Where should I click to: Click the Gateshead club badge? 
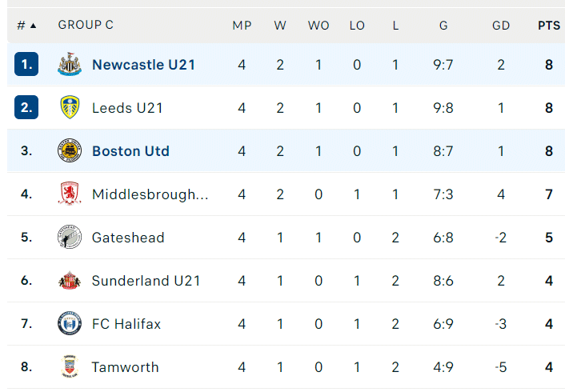70,237
